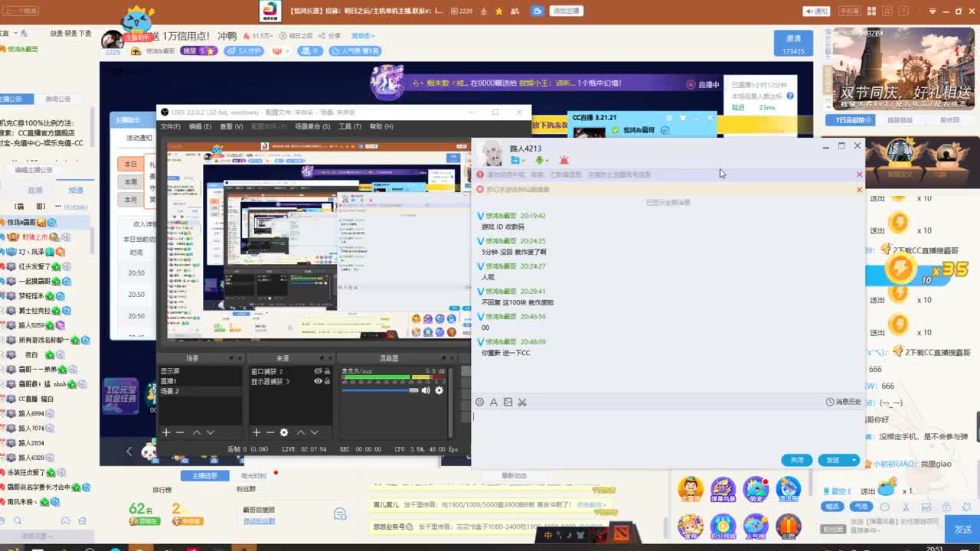
Task: Select scene 显示屏 in OBS
Action: click(x=201, y=371)
